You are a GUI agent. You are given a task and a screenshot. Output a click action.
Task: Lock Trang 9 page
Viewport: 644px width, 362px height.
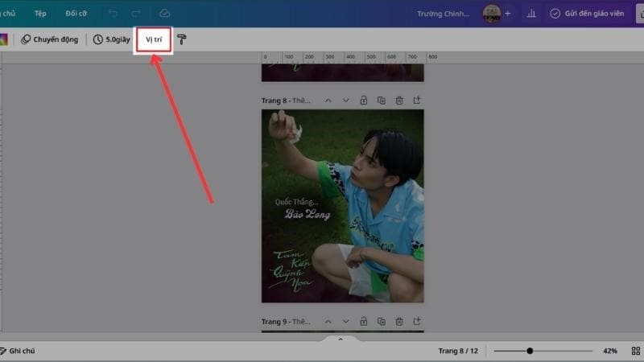point(364,322)
